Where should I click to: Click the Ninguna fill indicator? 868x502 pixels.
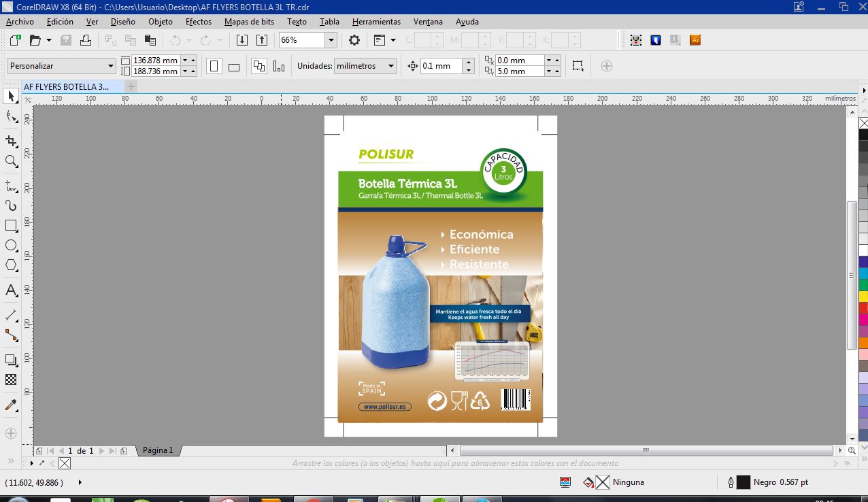[602, 482]
